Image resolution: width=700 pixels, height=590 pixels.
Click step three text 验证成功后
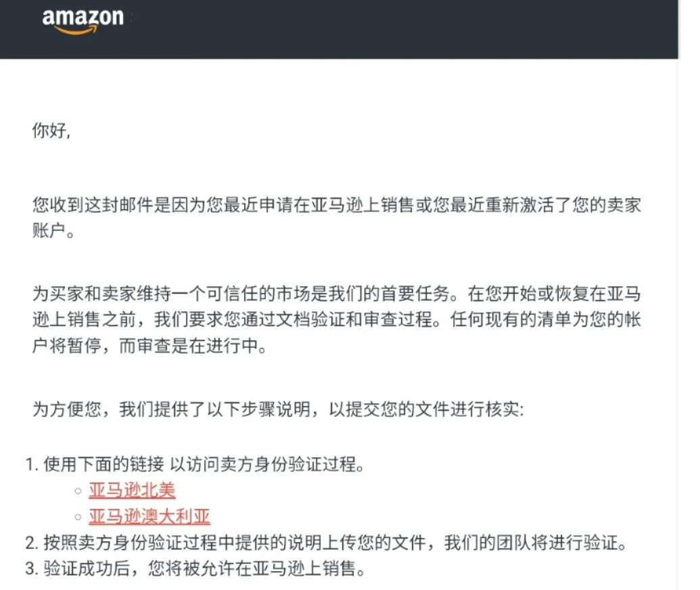click(x=204, y=568)
